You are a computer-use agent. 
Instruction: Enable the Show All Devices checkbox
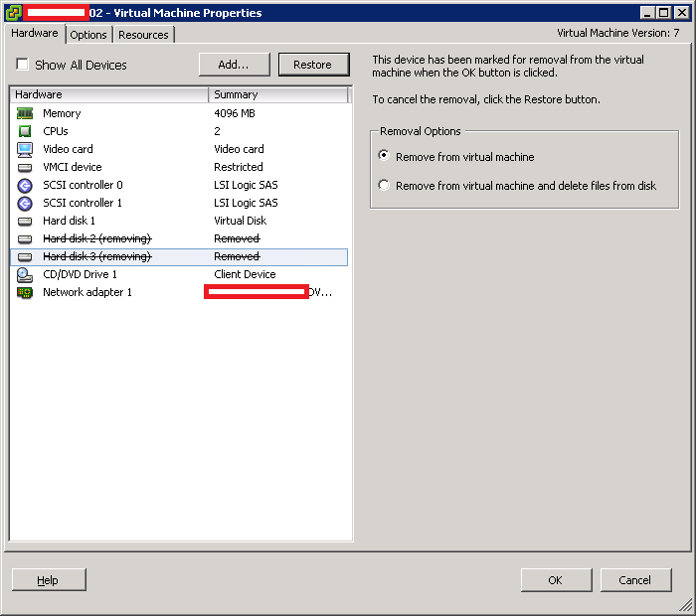(x=22, y=65)
